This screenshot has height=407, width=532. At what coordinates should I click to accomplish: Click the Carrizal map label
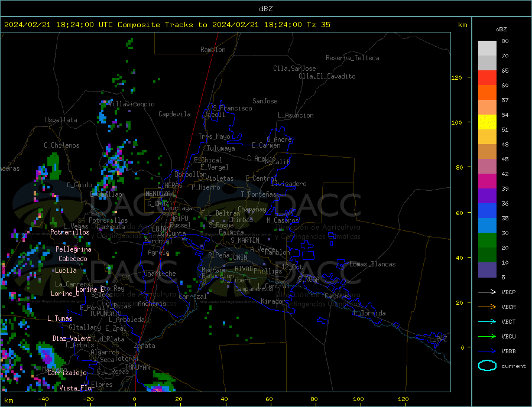(193, 297)
